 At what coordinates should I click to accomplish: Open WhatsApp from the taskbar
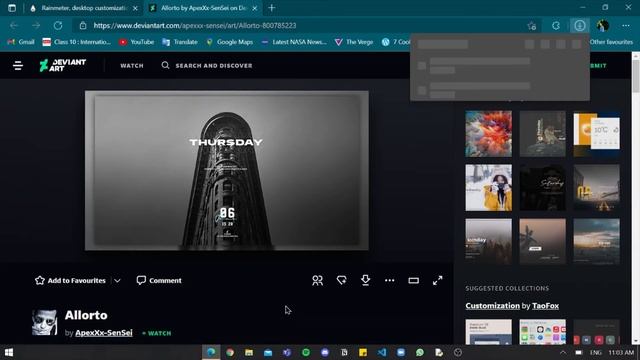[x=420, y=352]
